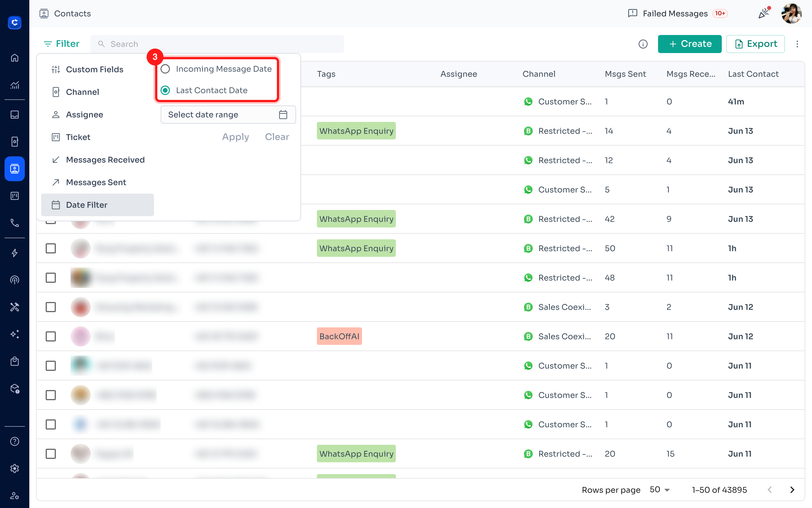The width and height of the screenshot is (812, 508).
Task: Open the channel document icon in sidebar
Action: point(14,141)
